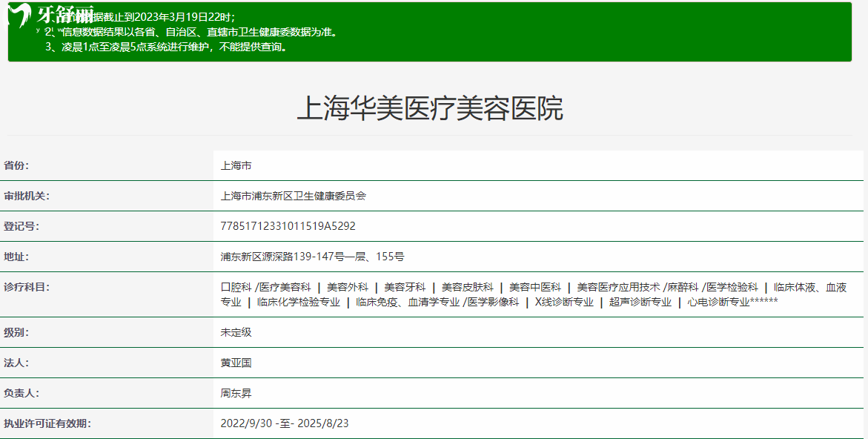Select the 省份 row label

[x=16, y=165]
